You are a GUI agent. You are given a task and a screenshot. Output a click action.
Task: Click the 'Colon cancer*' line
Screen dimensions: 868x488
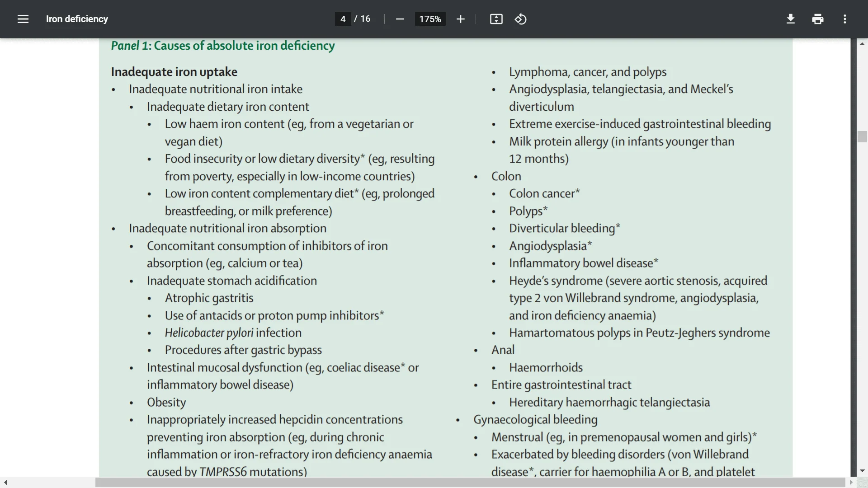(x=544, y=193)
